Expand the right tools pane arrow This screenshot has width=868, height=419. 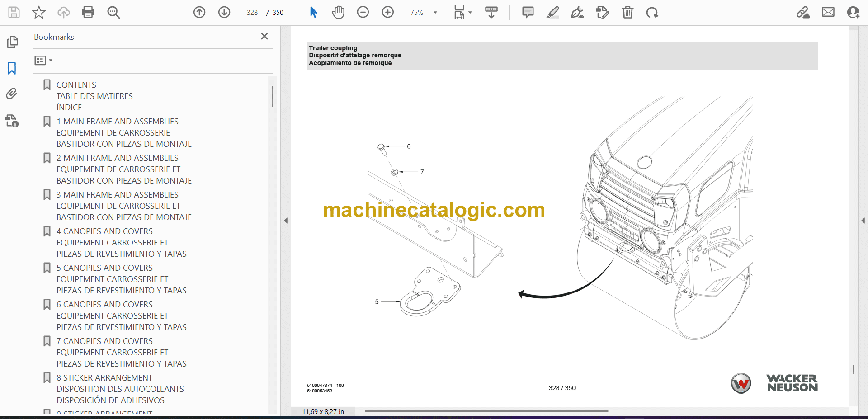tap(863, 221)
